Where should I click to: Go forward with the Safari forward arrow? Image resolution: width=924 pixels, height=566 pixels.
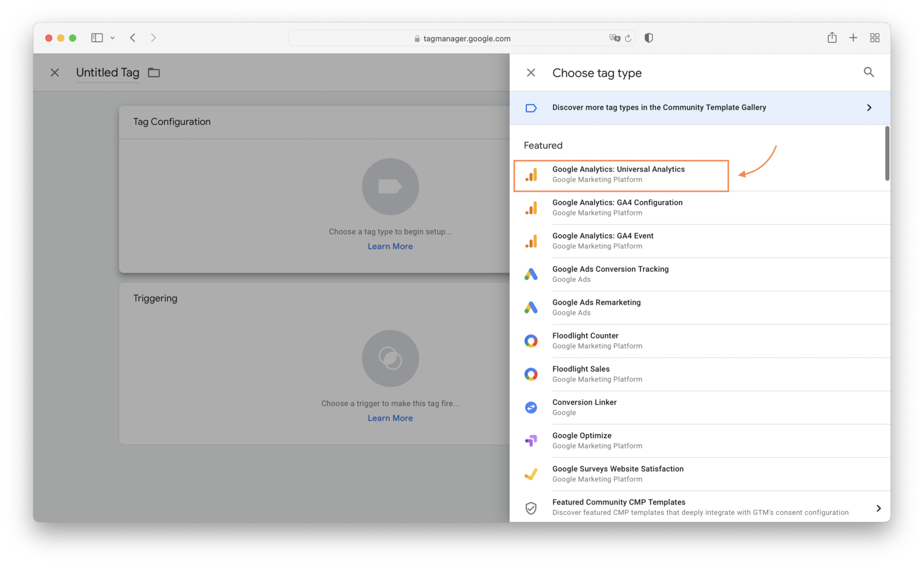point(153,38)
